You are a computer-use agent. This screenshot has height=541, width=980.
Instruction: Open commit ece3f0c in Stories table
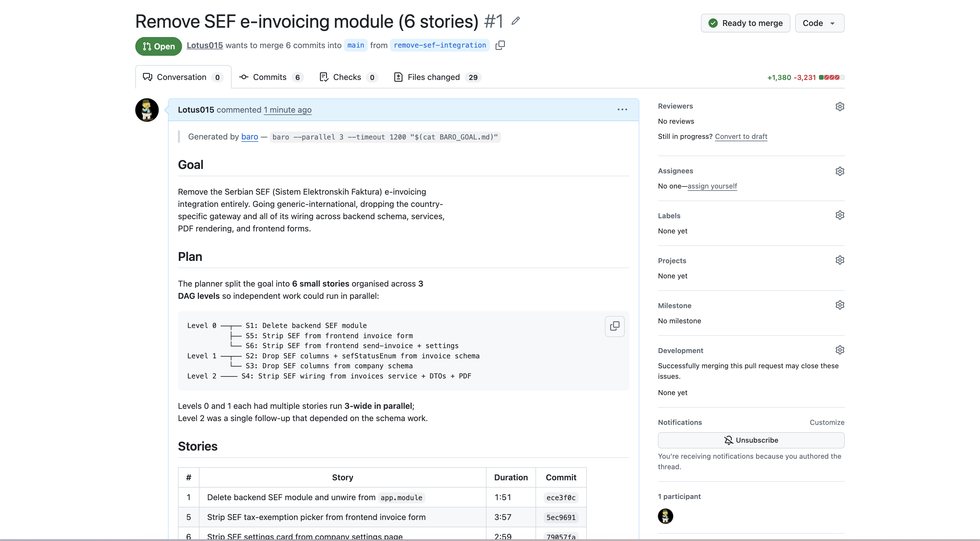click(561, 498)
